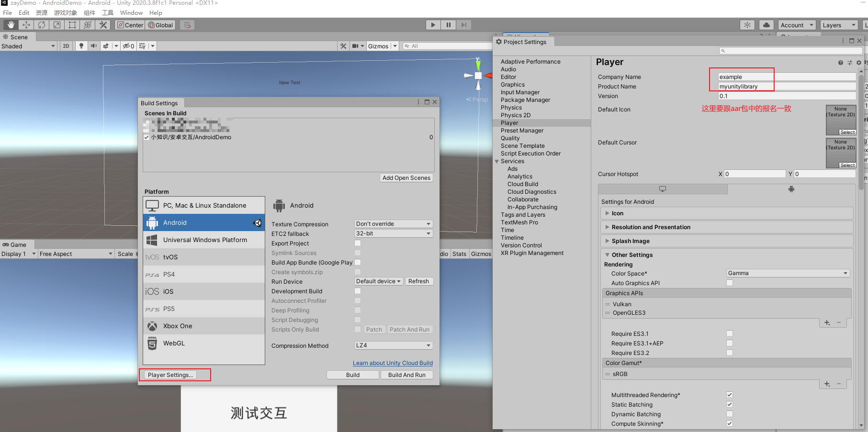This screenshot has height=432, width=868.
Task: Open the Window menu
Action: [x=131, y=12]
